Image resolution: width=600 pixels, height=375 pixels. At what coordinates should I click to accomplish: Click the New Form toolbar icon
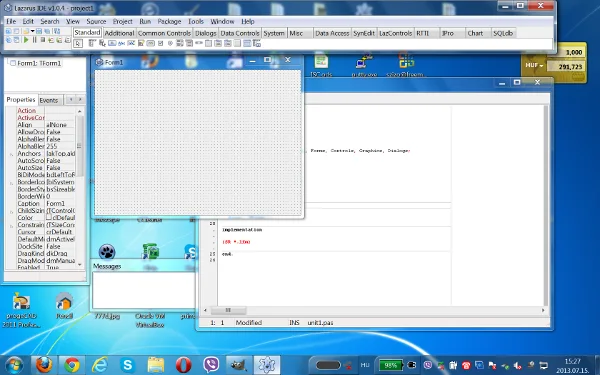[16, 31]
